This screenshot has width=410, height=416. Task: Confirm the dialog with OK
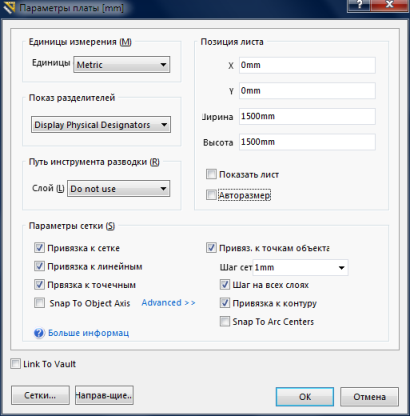pos(305,397)
